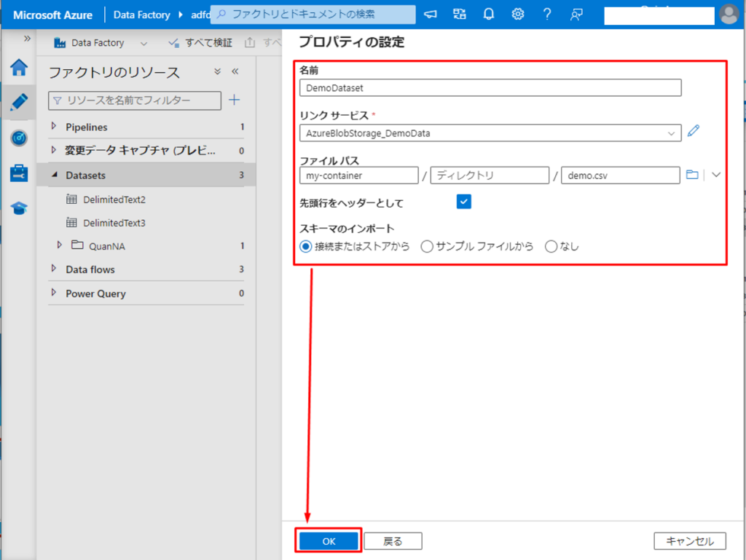Click the すべて検証 toolbar item

pyautogui.click(x=200, y=43)
